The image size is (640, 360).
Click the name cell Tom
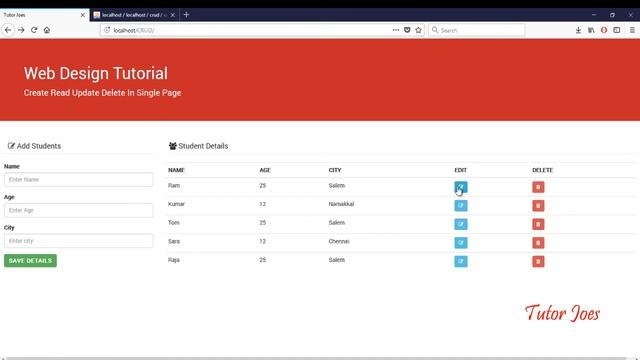point(173,222)
